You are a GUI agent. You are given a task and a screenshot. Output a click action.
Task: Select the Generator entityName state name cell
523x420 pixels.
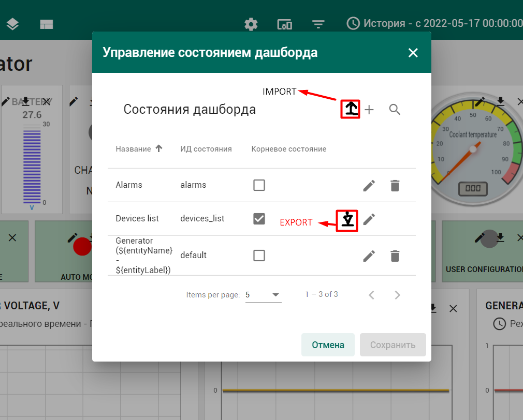[144, 256]
